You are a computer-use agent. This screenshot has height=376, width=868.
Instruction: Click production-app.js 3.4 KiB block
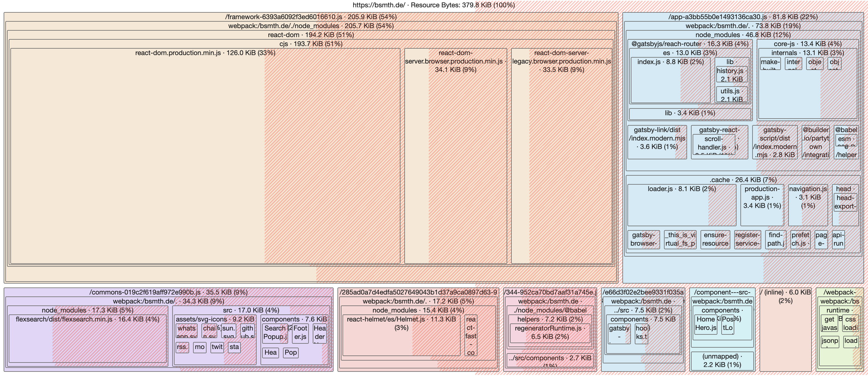(x=762, y=205)
